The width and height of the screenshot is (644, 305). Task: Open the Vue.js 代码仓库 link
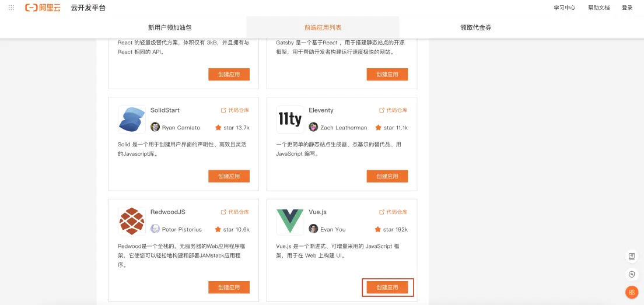(394, 212)
